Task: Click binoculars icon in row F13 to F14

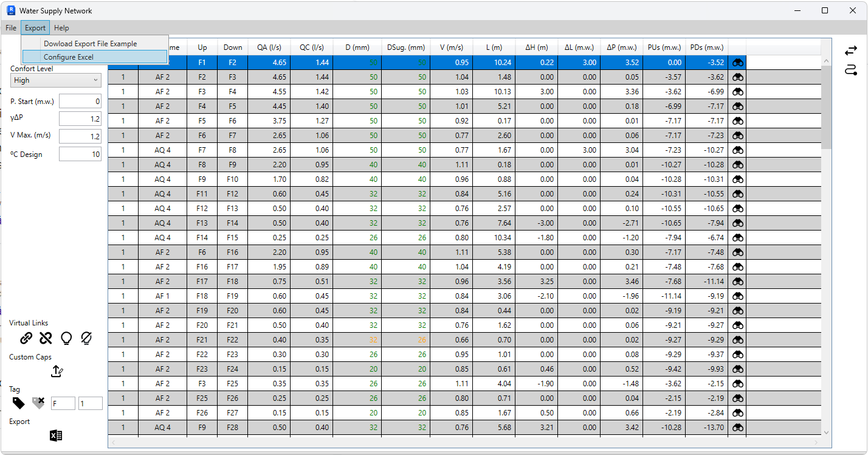Action: point(737,223)
